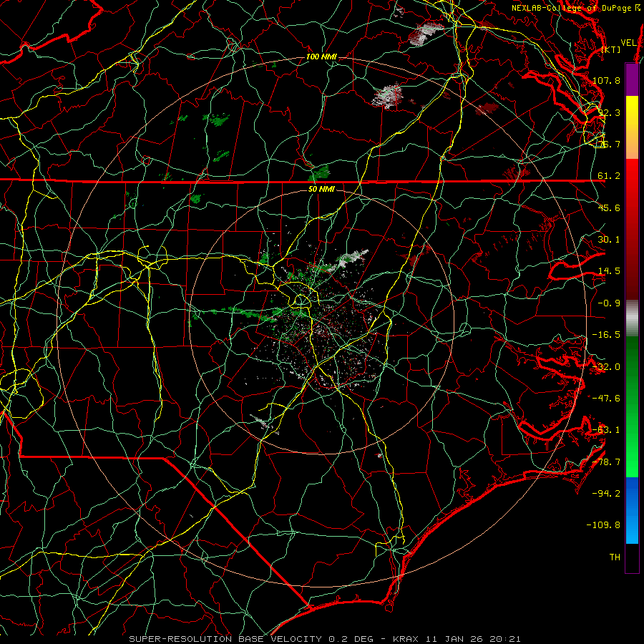
Task: Pick the blue segment of the color bar
Action: pyautogui.click(x=632, y=510)
